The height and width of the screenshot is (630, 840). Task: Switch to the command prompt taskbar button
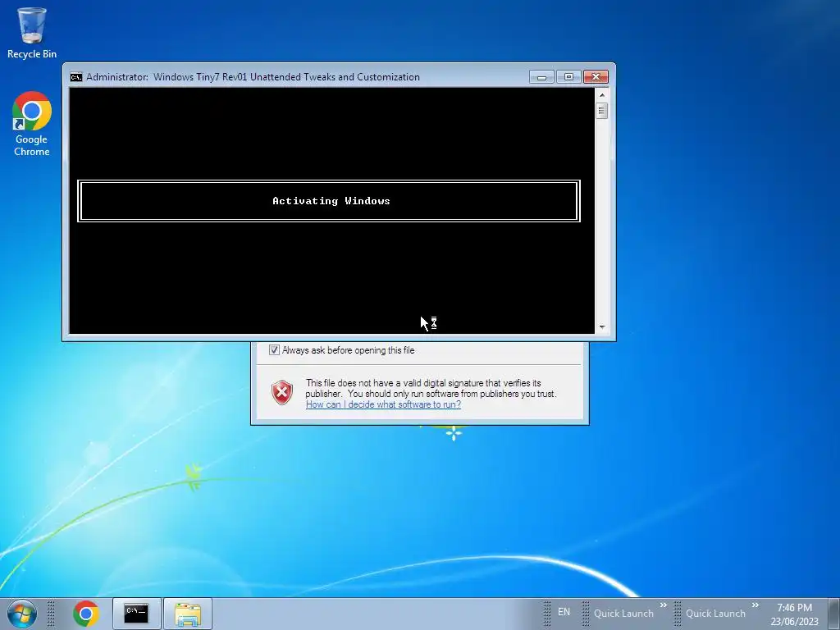coord(137,614)
